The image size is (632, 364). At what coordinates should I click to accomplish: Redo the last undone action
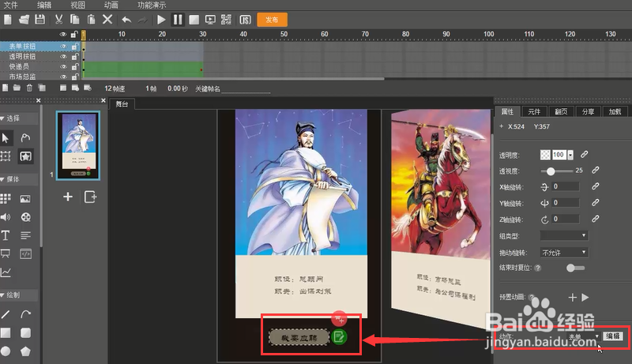tap(143, 20)
